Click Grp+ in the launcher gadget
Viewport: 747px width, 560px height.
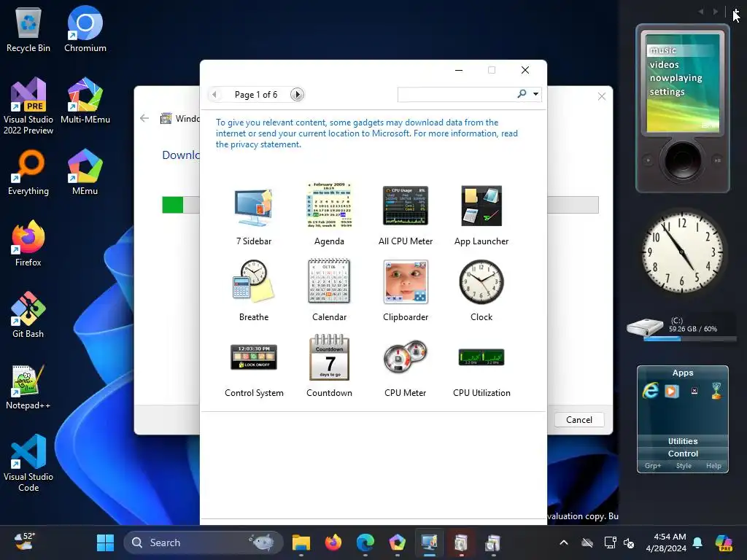[x=653, y=466]
